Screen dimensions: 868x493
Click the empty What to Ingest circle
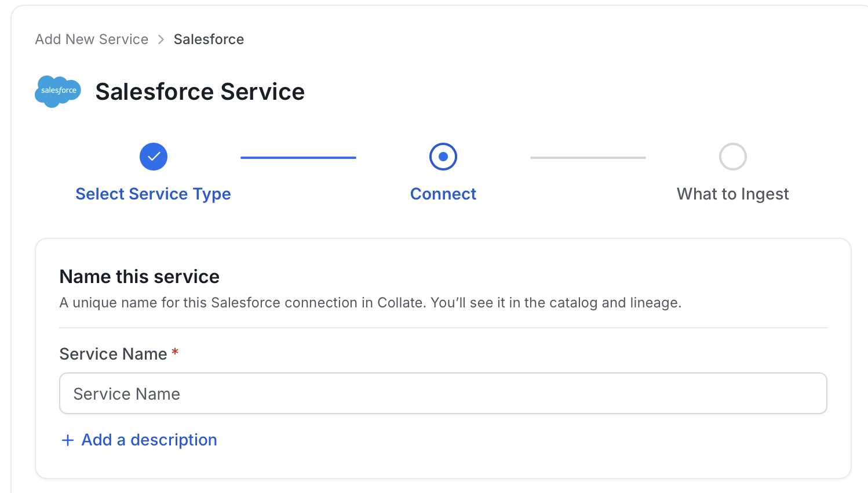[x=733, y=157]
